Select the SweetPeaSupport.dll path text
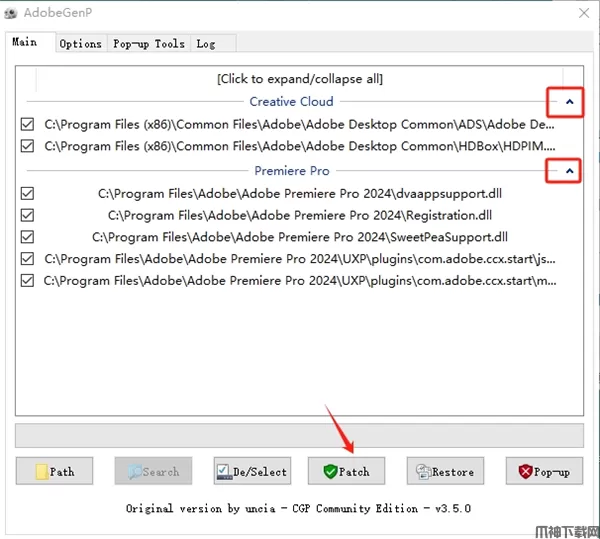The width and height of the screenshot is (600, 539). (300, 237)
